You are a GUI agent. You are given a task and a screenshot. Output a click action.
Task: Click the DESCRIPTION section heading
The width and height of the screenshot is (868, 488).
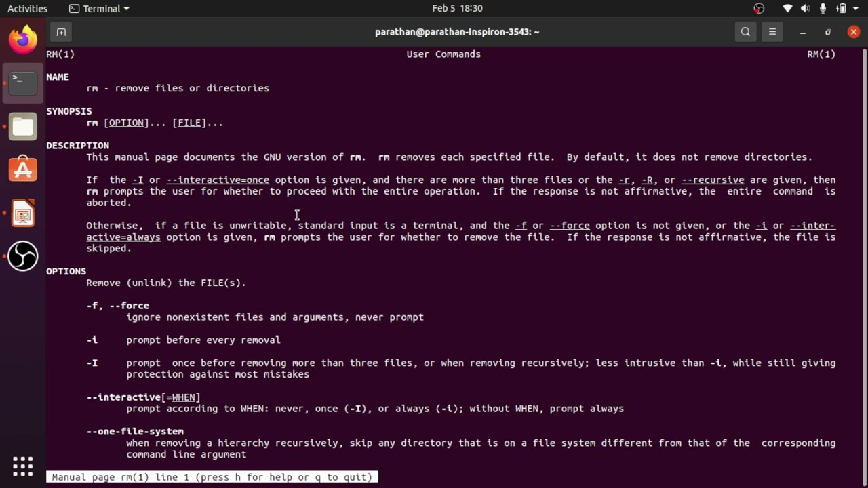[x=77, y=146]
